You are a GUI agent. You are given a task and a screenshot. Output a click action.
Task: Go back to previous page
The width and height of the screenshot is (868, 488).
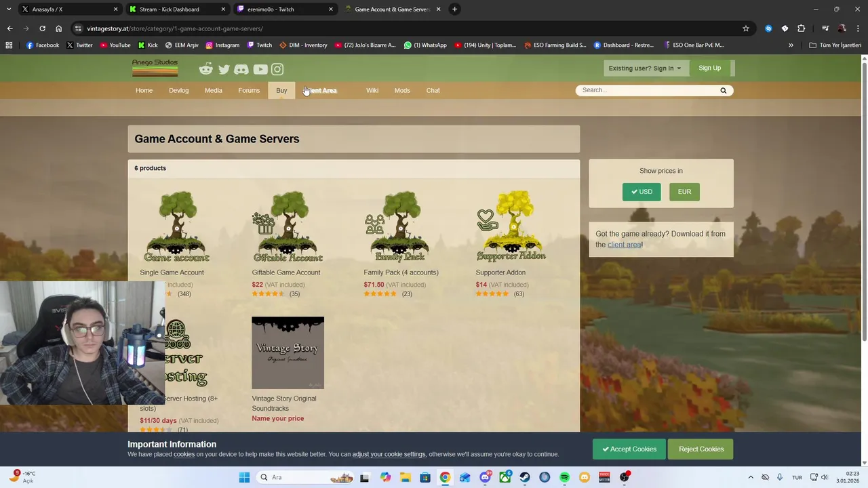[9, 28]
